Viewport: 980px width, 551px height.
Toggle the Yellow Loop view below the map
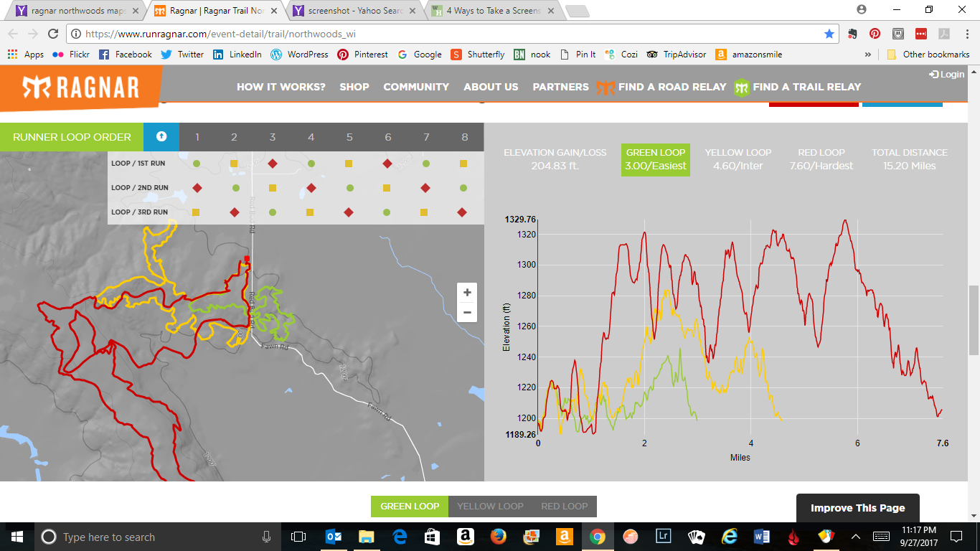pyautogui.click(x=490, y=507)
